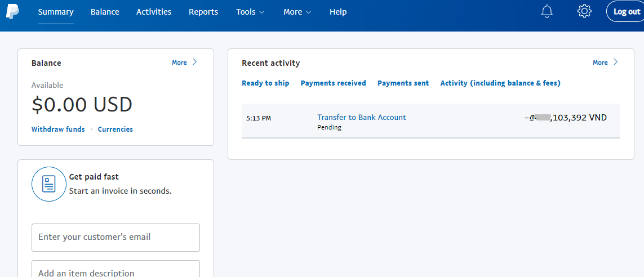644x277 pixels.
Task: Open the Reports navigation tab
Action: (x=203, y=12)
